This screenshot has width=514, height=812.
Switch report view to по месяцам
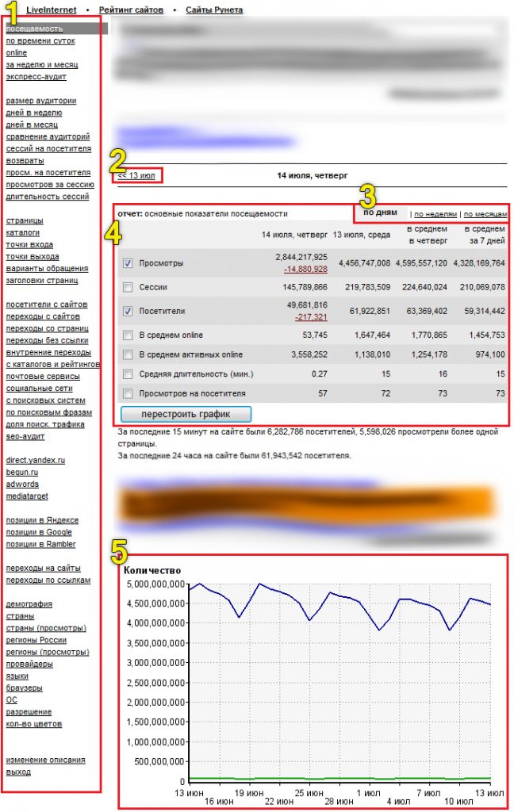pos(485,214)
